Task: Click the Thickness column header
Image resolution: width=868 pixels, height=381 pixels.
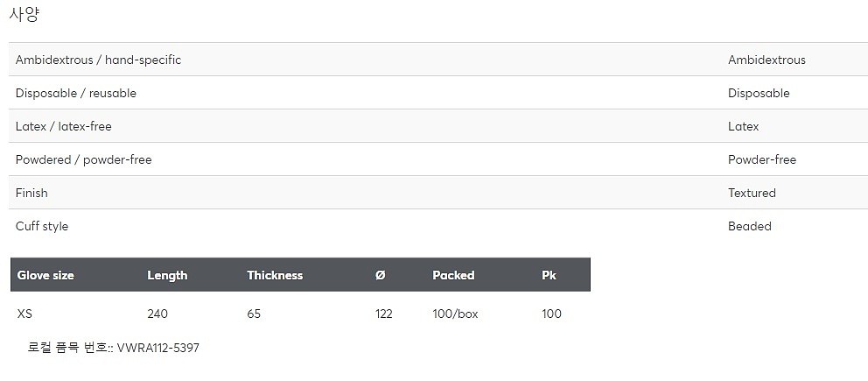Action: pos(275,275)
